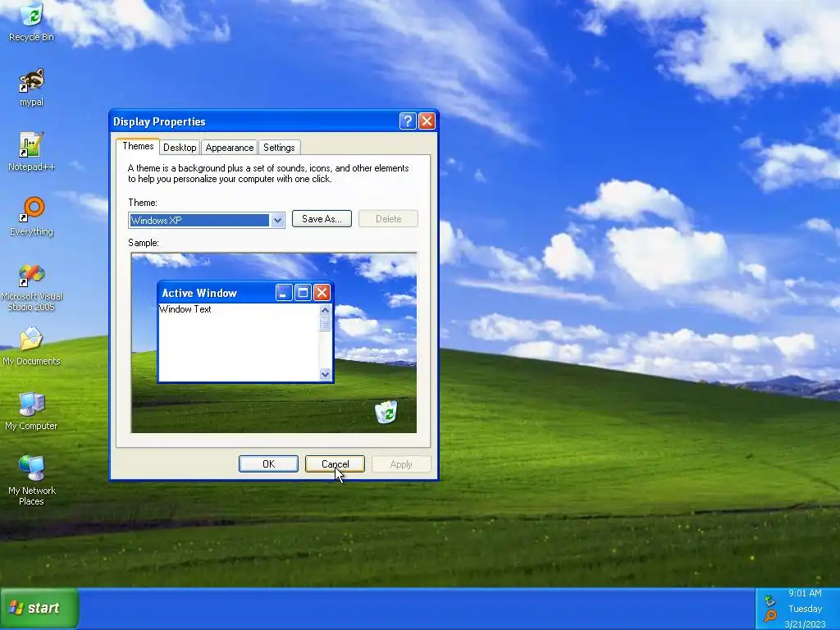Screen dimensions: 840x630
Task: Click the sample Active Window close button
Action: click(322, 293)
